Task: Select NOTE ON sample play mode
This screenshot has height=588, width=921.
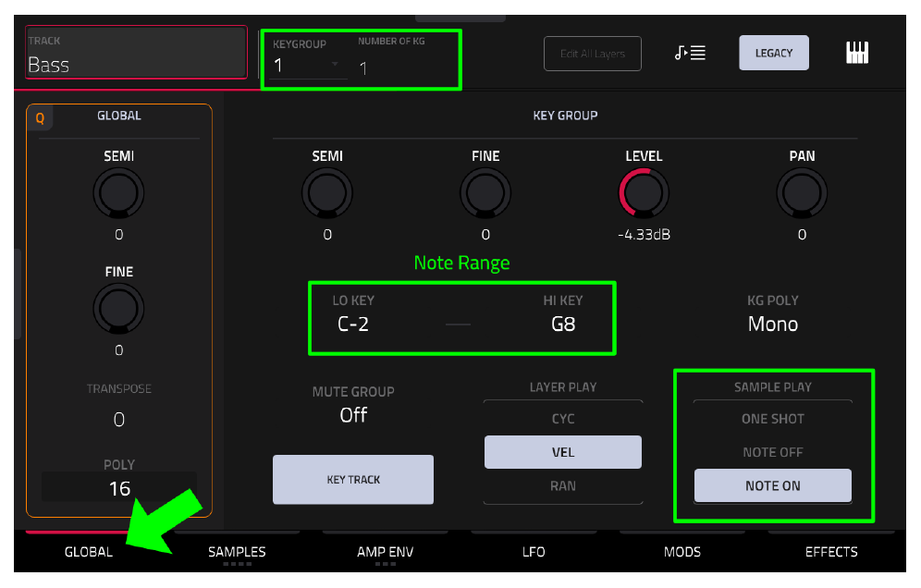Action: coord(772,485)
